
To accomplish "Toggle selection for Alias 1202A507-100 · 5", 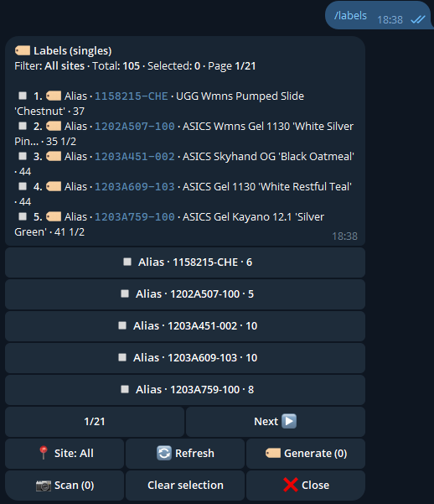I will click(x=185, y=294).
